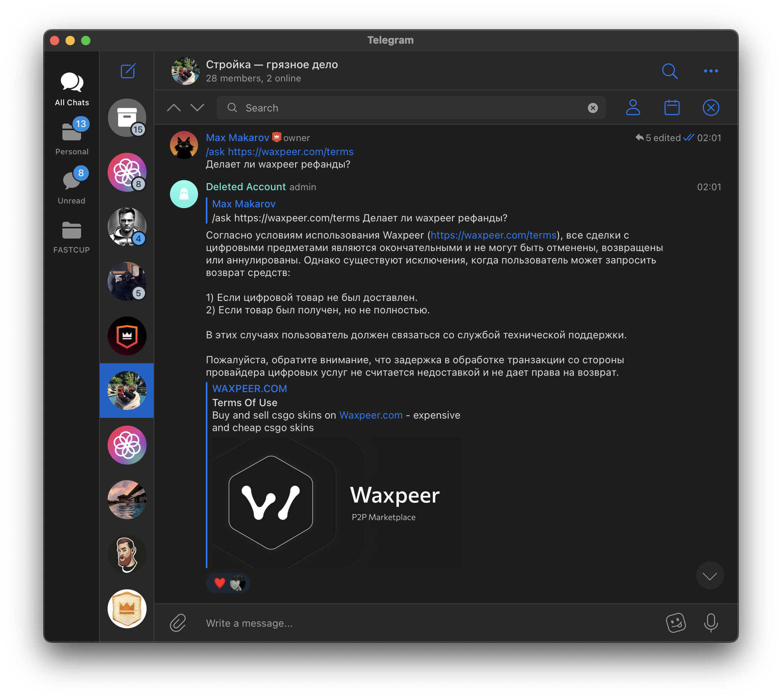Click the search magnifier in chat header
This screenshot has height=700, width=782.
pos(670,71)
